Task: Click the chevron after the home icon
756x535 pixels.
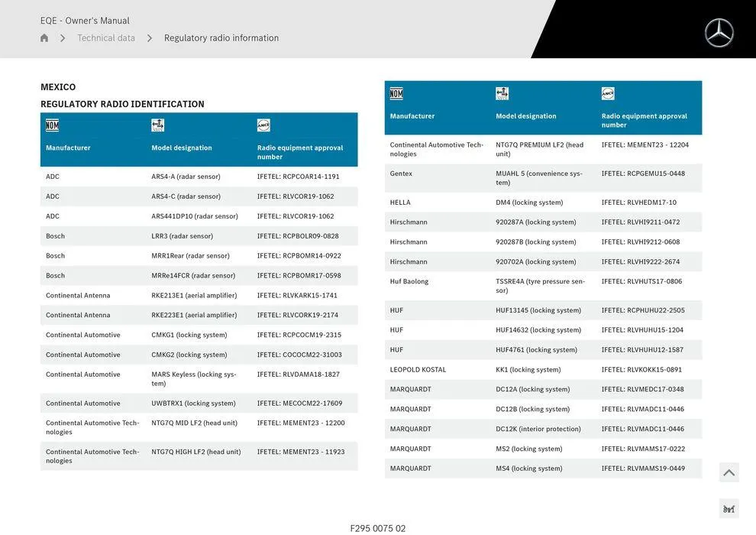Action: coord(63,38)
